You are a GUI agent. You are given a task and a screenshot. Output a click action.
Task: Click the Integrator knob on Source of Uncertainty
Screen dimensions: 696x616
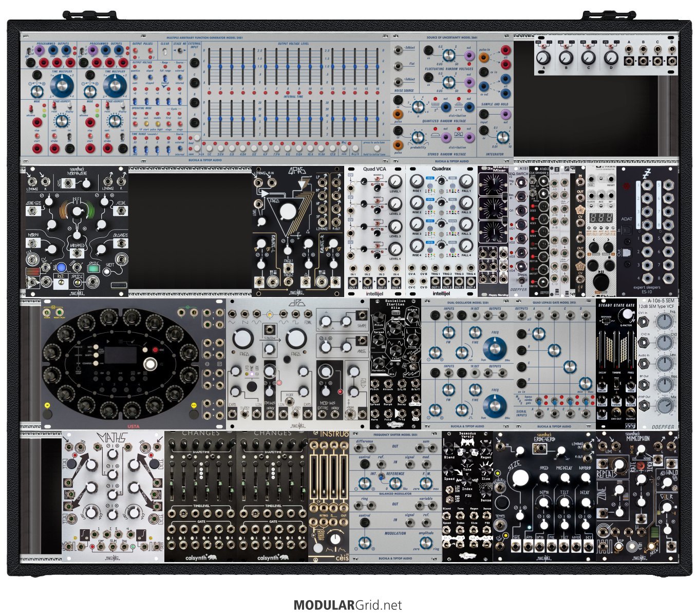(502, 137)
